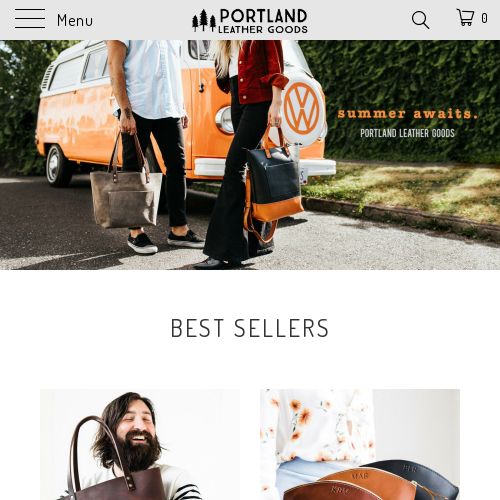Viewport: 500px width, 500px height.
Task: Click the 'summer awaits.' banner text
Action: coord(407,114)
